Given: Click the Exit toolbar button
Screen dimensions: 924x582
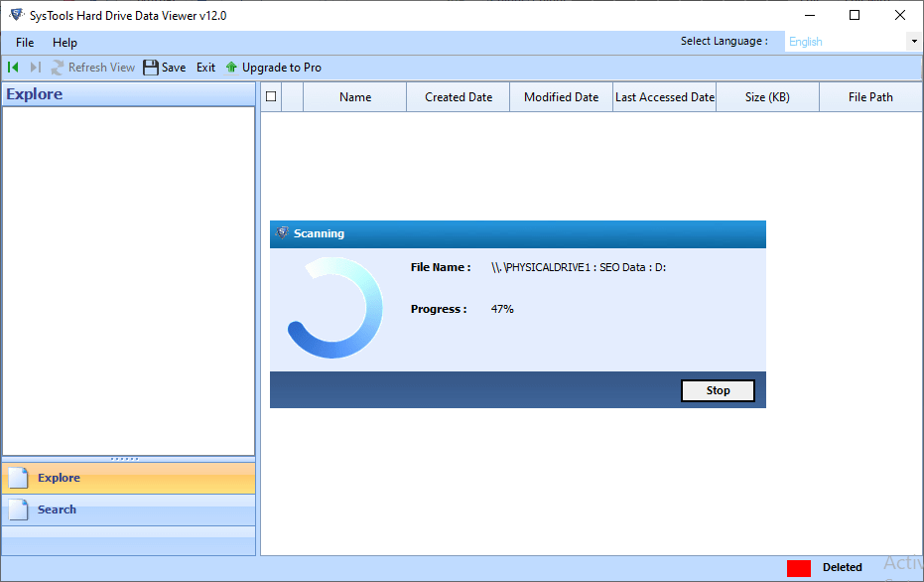Looking at the screenshot, I should pos(205,68).
